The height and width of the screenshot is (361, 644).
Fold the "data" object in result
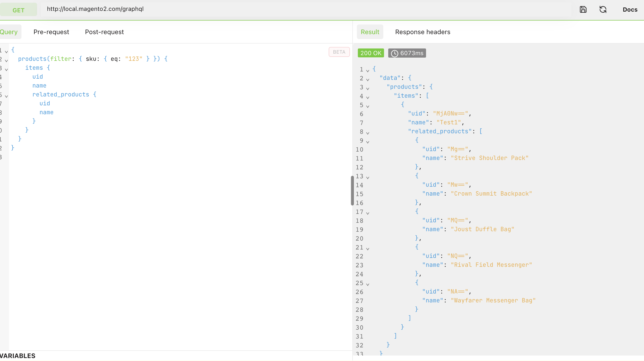367,80
